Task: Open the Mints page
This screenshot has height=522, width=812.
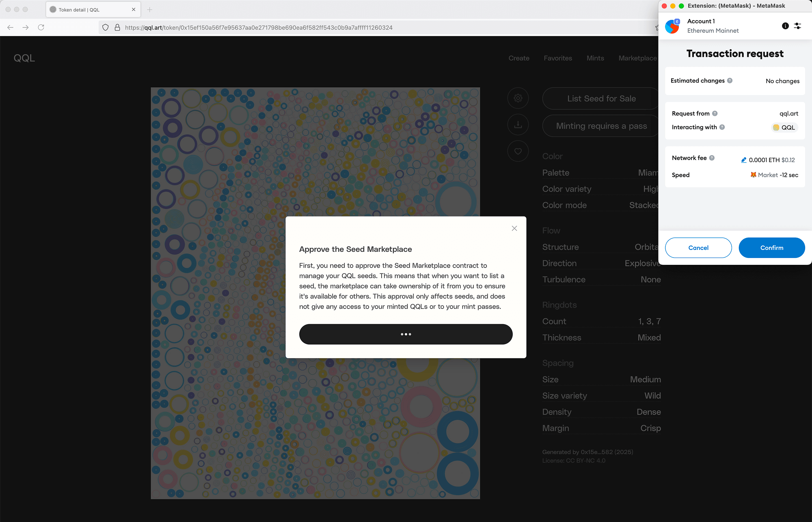Action: (x=595, y=58)
